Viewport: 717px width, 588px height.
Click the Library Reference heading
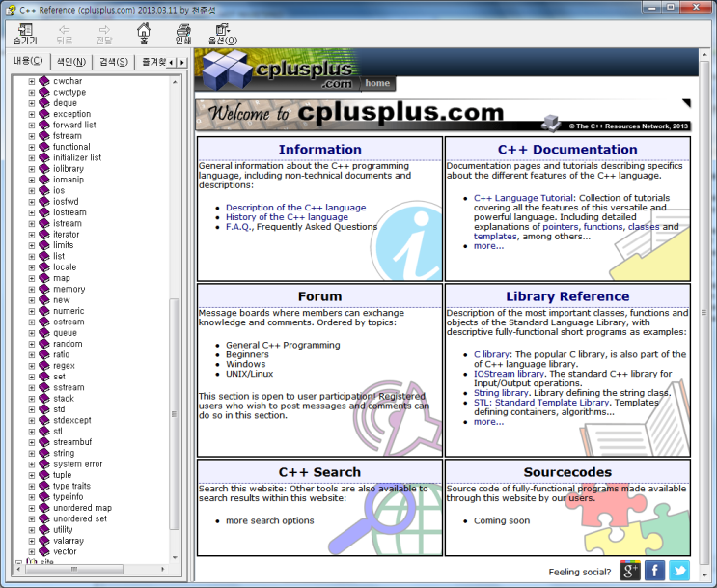(567, 296)
